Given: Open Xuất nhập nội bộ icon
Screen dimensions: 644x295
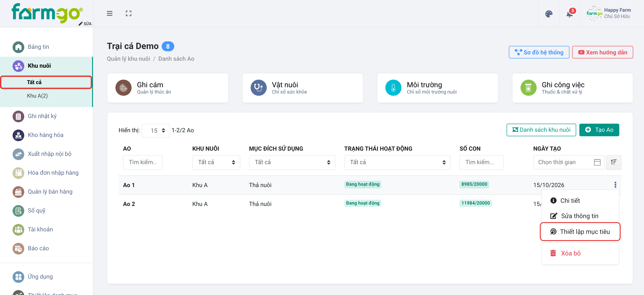Looking at the screenshot, I should (18, 154).
